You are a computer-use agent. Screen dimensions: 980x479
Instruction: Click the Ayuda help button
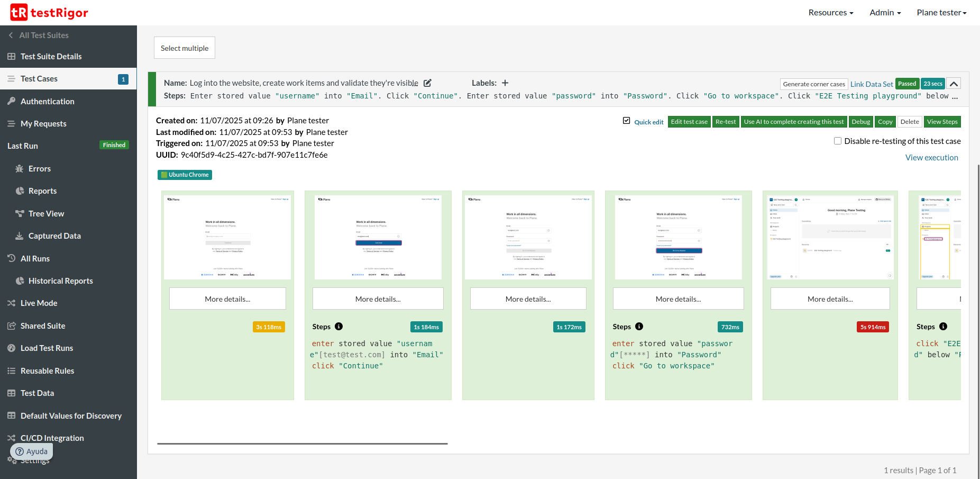coord(32,451)
